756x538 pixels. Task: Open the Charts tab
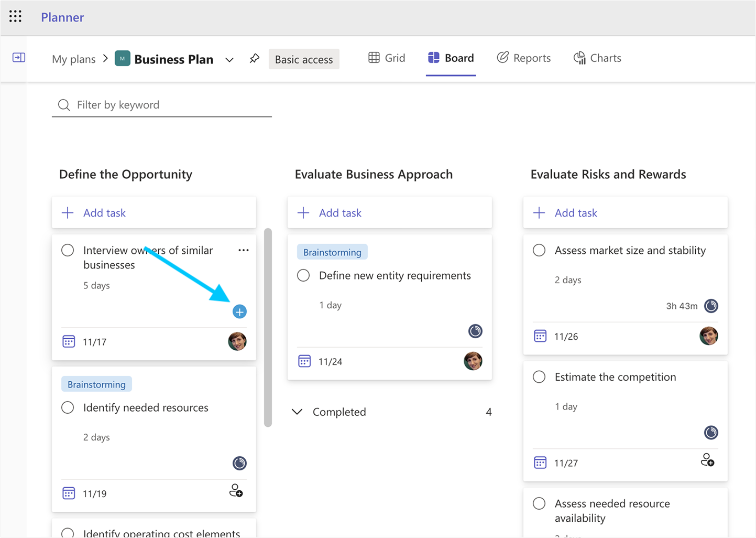[x=597, y=58]
